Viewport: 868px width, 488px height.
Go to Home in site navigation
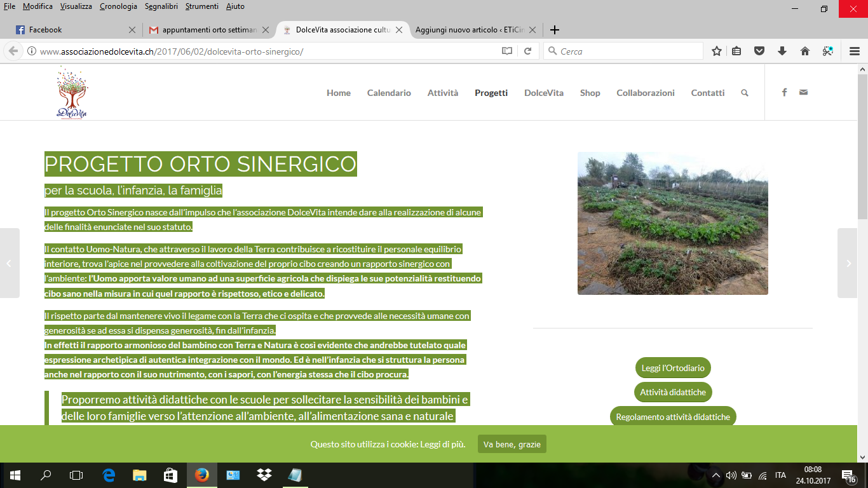coord(339,93)
